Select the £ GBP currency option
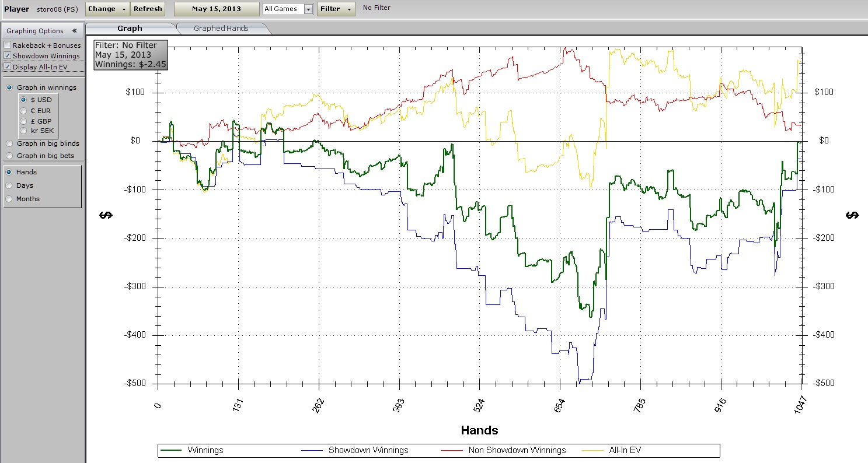Viewport: 868px width, 463px height. [x=23, y=121]
